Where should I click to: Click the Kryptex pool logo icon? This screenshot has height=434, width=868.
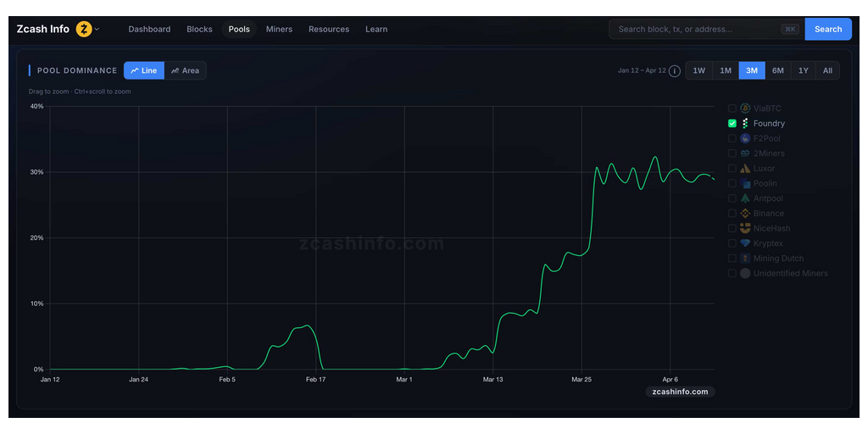coord(745,243)
